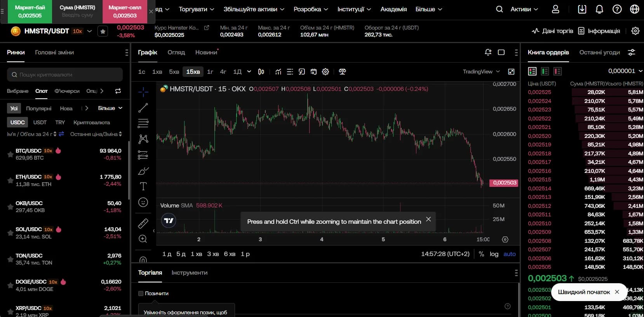Open more chart intervals dropdown

tap(249, 71)
